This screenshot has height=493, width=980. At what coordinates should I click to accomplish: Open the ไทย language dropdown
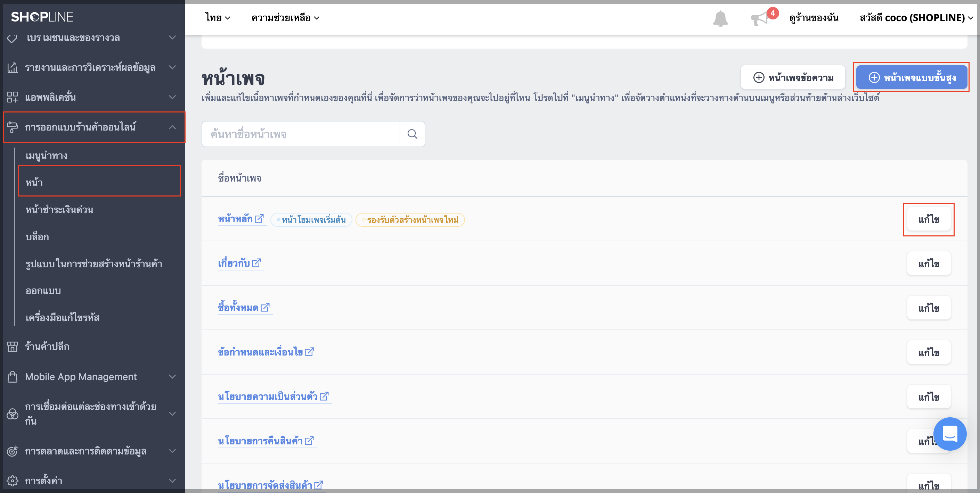pyautogui.click(x=218, y=18)
